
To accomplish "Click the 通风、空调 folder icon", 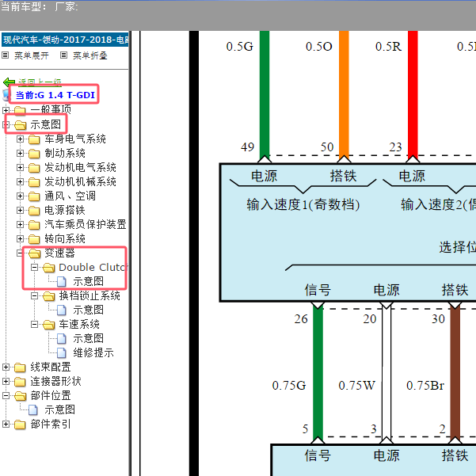I will pyautogui.click(x=34, y=196).
